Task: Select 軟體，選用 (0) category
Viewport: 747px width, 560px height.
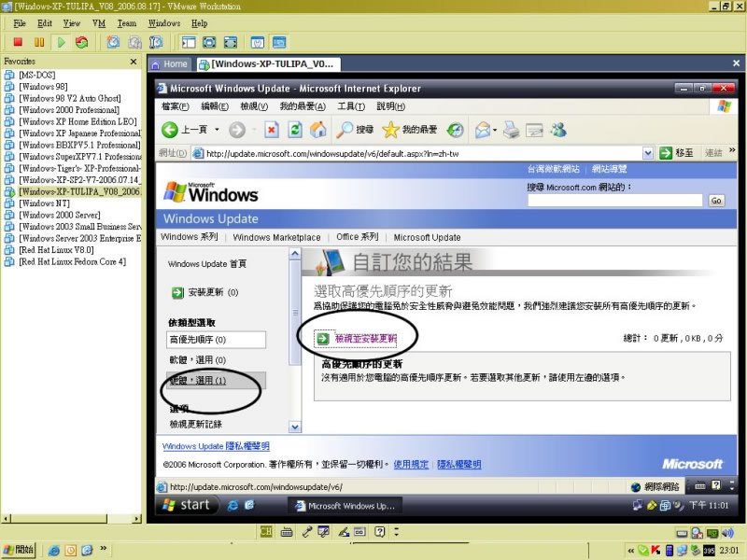Action: 198,360
